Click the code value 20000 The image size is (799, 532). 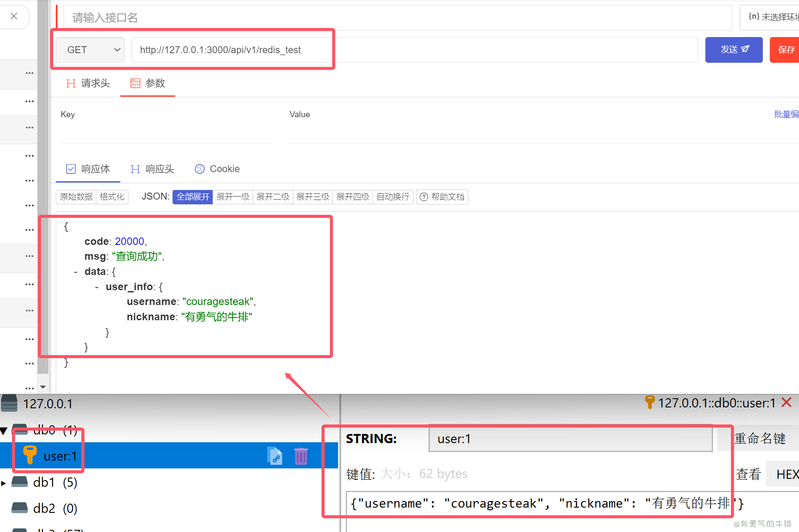coord(129,241)
